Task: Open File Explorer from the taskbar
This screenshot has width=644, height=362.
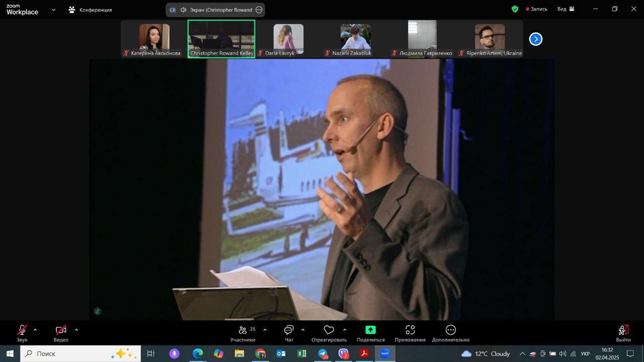Action: click(239, 353)
